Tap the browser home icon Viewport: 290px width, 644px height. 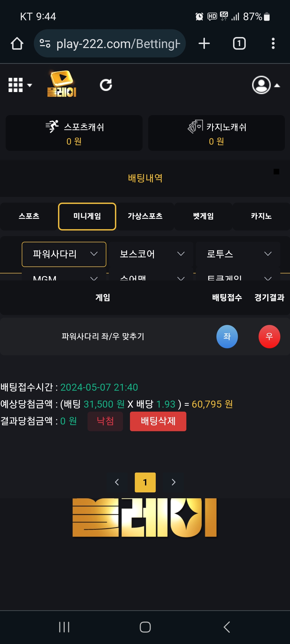point(17,43)
